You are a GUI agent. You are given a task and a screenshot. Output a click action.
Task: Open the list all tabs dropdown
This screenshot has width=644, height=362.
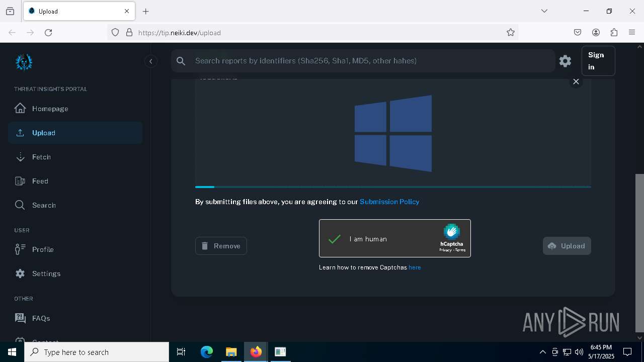544,11
